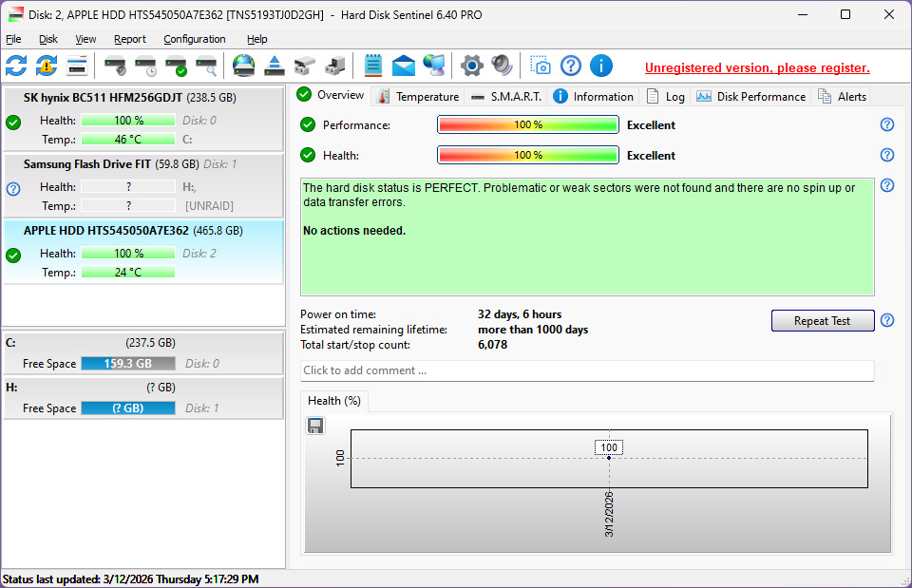912x588 pixels.
Task: Click the disk with clock toolbar icon
Action: (x=145, y=66)
